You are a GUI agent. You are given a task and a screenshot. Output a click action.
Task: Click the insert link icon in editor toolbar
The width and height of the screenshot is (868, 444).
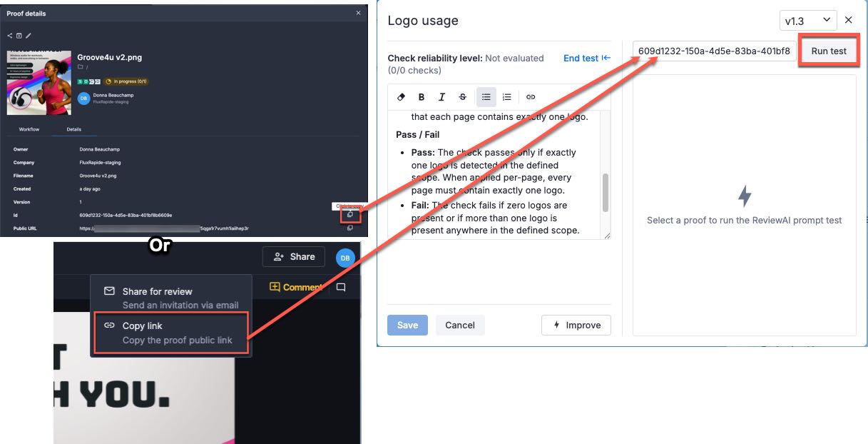pyautogui.click(x=531, y=97)
